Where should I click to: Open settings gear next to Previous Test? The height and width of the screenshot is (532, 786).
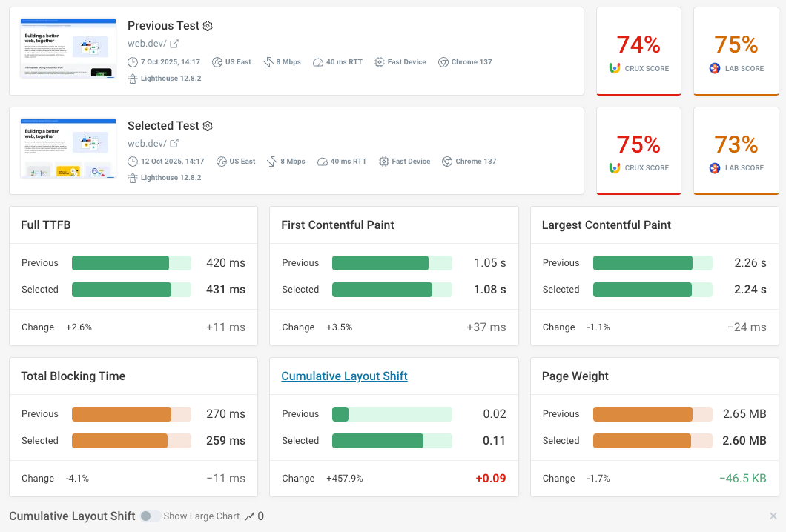pos(208,26)
